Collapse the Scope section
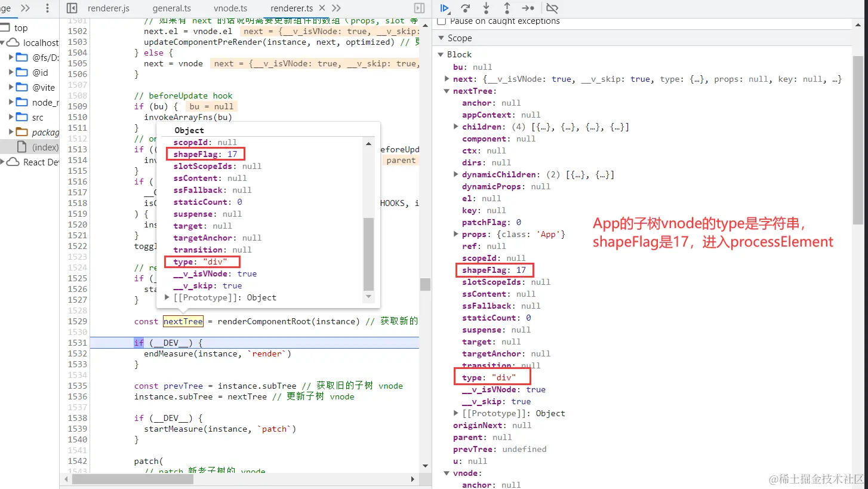The image size is (868, 489). coord(442,38)
